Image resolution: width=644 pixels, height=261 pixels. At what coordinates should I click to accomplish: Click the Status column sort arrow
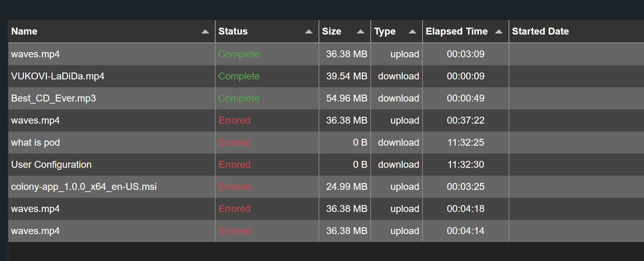tap(309, 31)
